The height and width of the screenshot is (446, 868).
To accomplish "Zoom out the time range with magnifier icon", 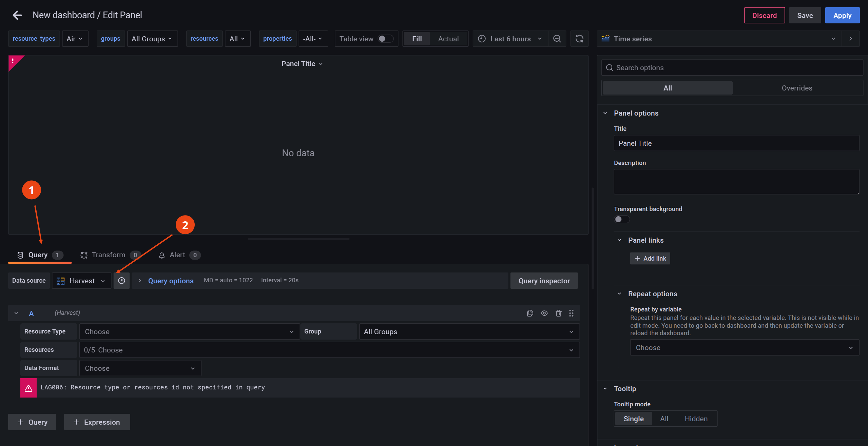I will (557, 39).
